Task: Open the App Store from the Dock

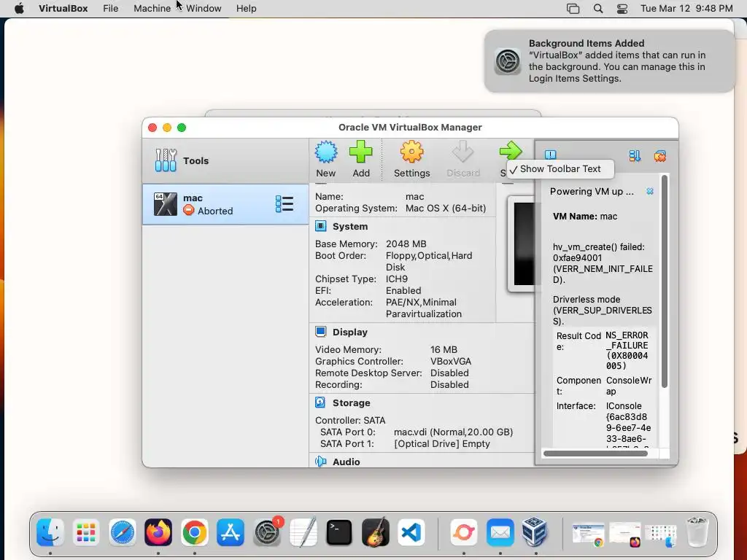Action: point(231,532)
